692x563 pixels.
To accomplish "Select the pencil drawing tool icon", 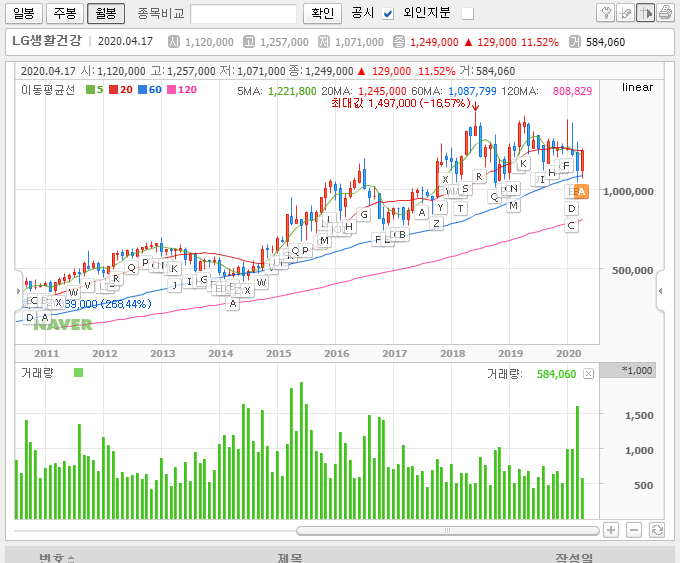I will 625,13.
